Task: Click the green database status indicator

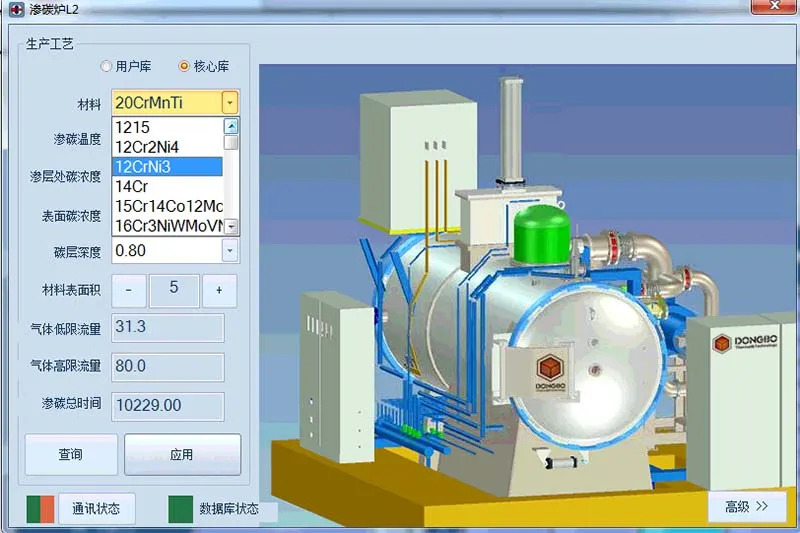Action: click(x=181, y=509)
